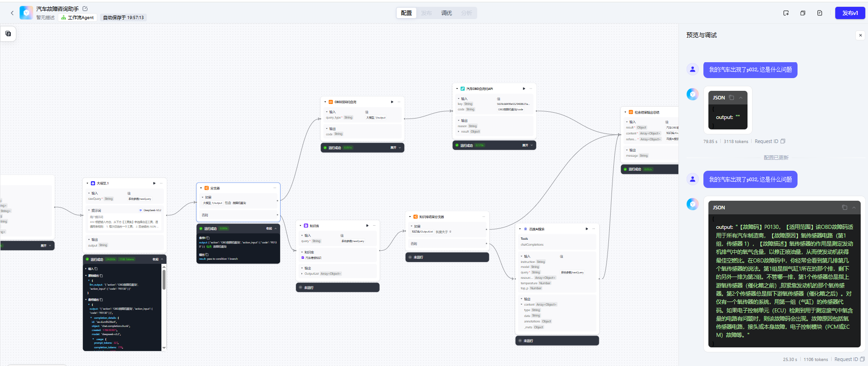Open more options for 知识库结果分支器 node
Image resolution: width=868 pixels, height=366 pixels.
(x=484, y=217)
